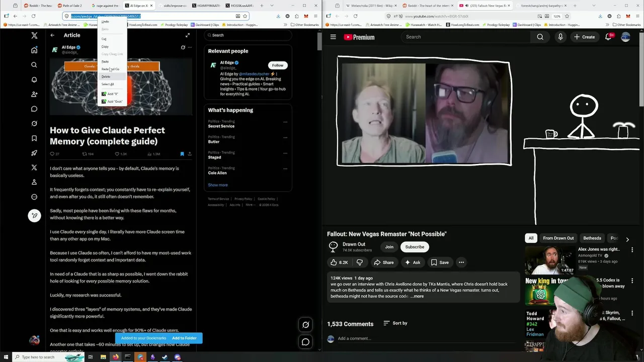
Task: Open more actions ellipsis under the YouTube video
Action: 461,262
